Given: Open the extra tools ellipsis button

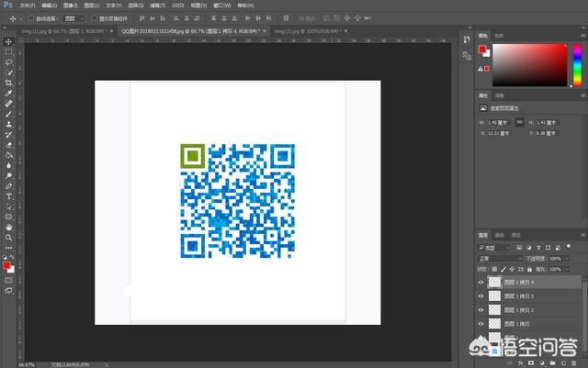Looking at the screenshot, I should point(8,248).
